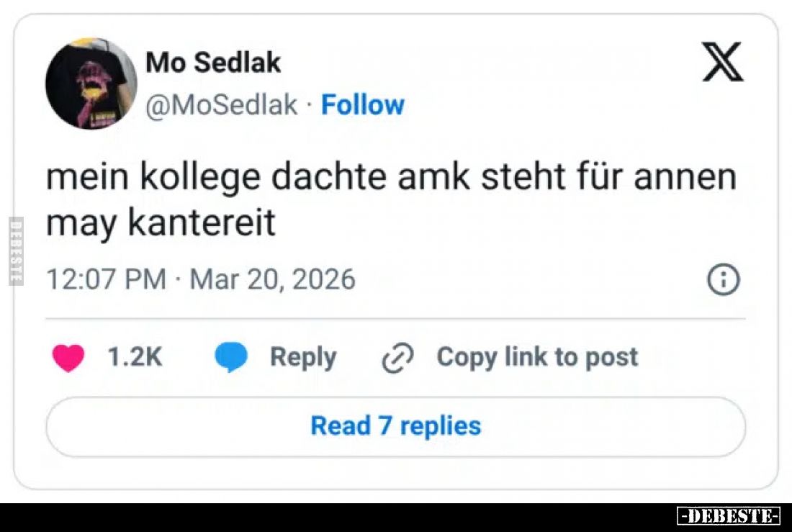Screen dimensions: 792x532
Task: Click the blue reply speech bubble icon
Action: 231,358
